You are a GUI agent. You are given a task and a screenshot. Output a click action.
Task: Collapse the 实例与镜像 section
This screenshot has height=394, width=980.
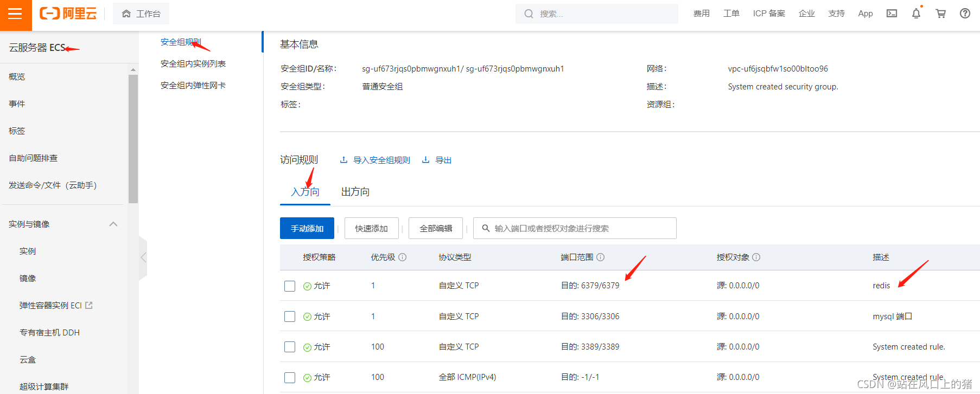tap(113, 224)
